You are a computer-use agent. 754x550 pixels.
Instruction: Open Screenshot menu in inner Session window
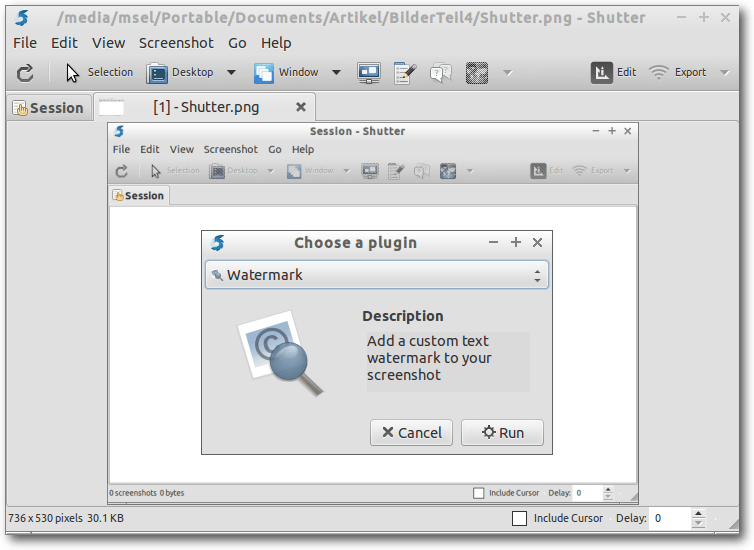tap(231, 150)
